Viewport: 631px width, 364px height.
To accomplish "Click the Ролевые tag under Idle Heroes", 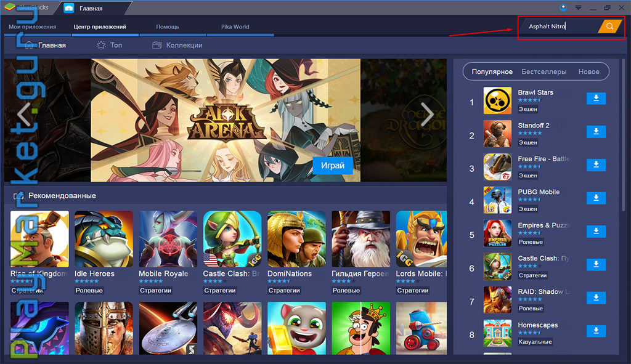I will click(89, 290).
